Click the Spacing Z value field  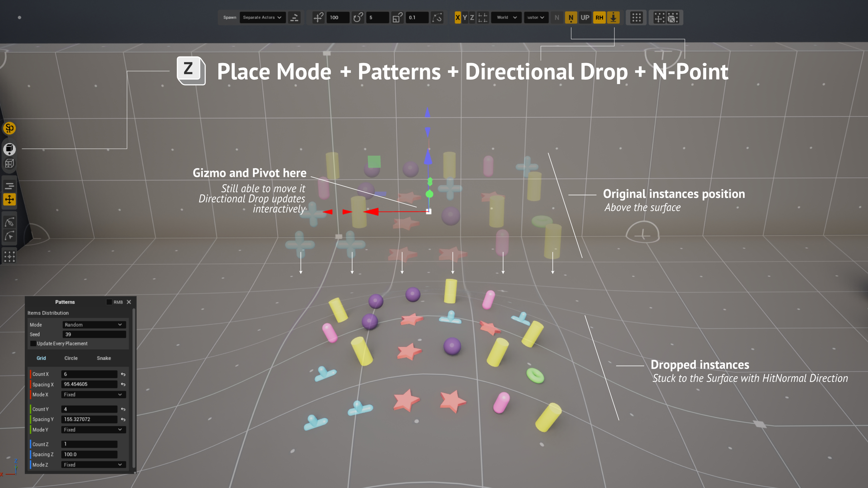[89, 454]
